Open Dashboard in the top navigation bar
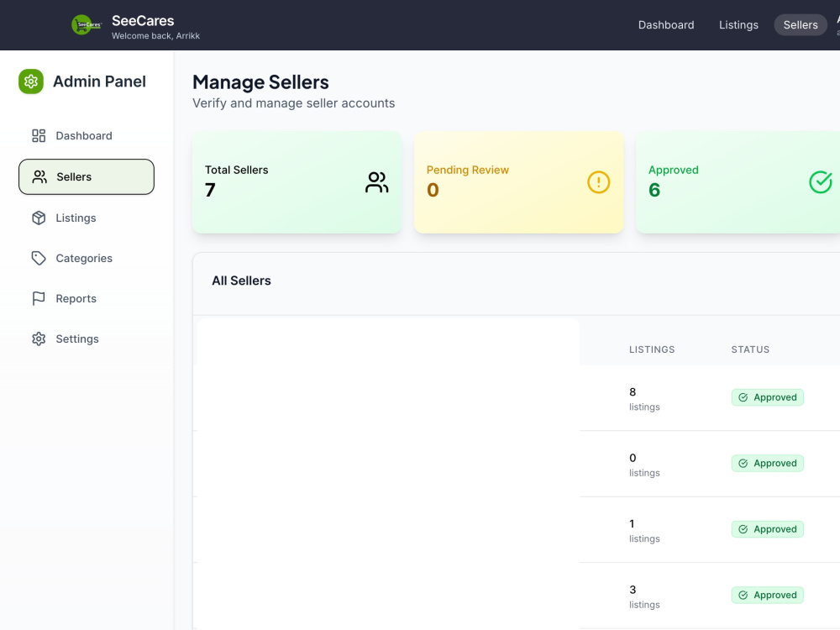 (x=666, y=25)
